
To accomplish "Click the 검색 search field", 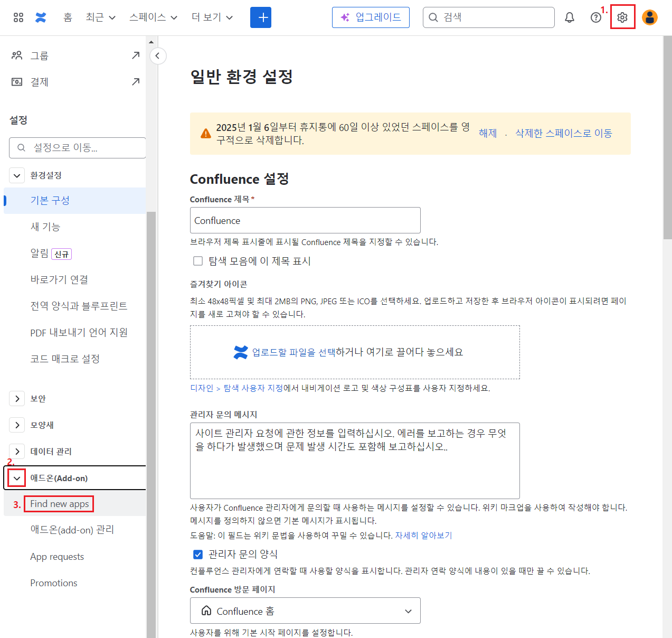I will pyautogui.click(x=489, y=17).
